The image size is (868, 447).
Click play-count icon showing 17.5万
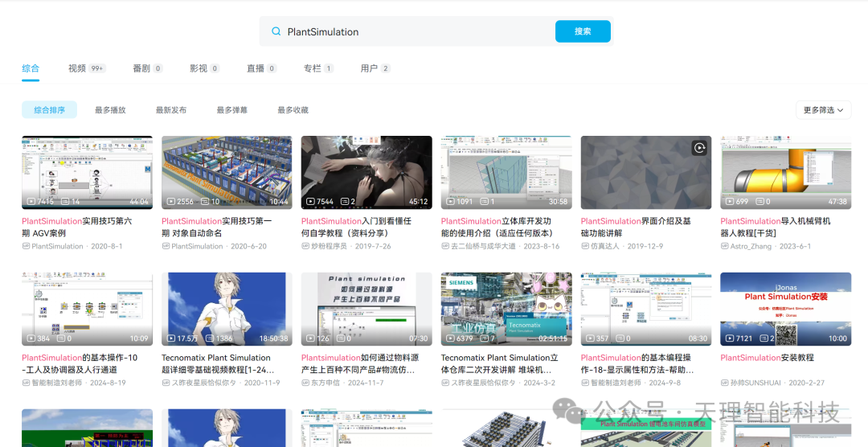click(x=171, y=338)
